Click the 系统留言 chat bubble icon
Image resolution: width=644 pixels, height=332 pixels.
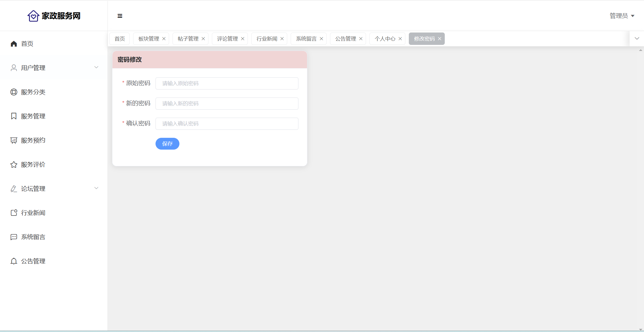pos(14,237)
